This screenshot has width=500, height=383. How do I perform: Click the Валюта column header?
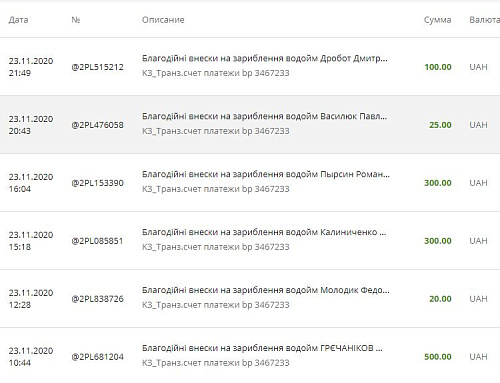pos(484,20)
